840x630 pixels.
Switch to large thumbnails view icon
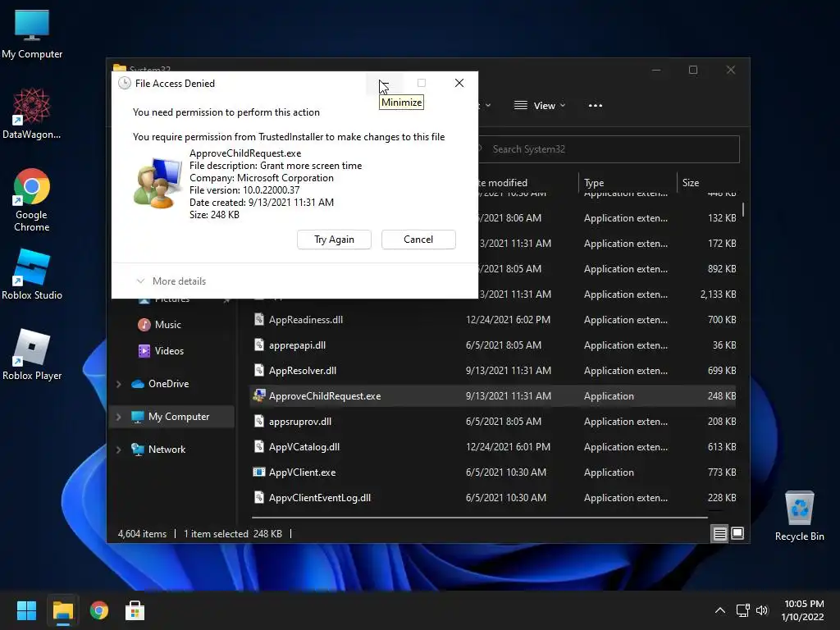(737, 533)
